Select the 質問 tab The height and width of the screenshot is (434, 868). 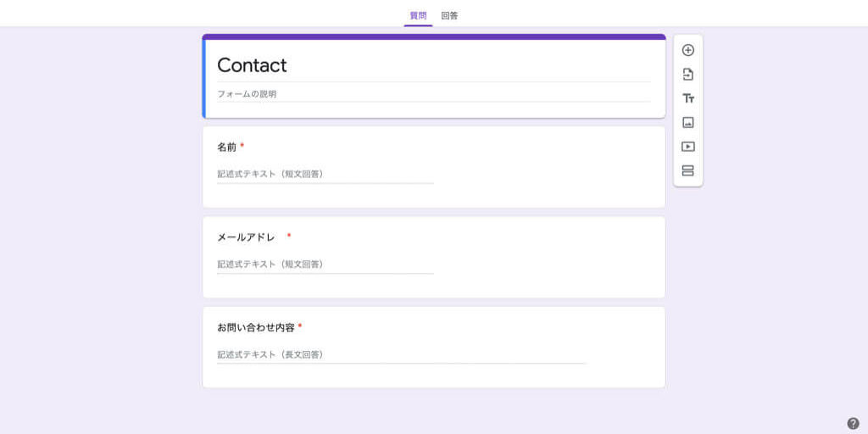(418, 15)
